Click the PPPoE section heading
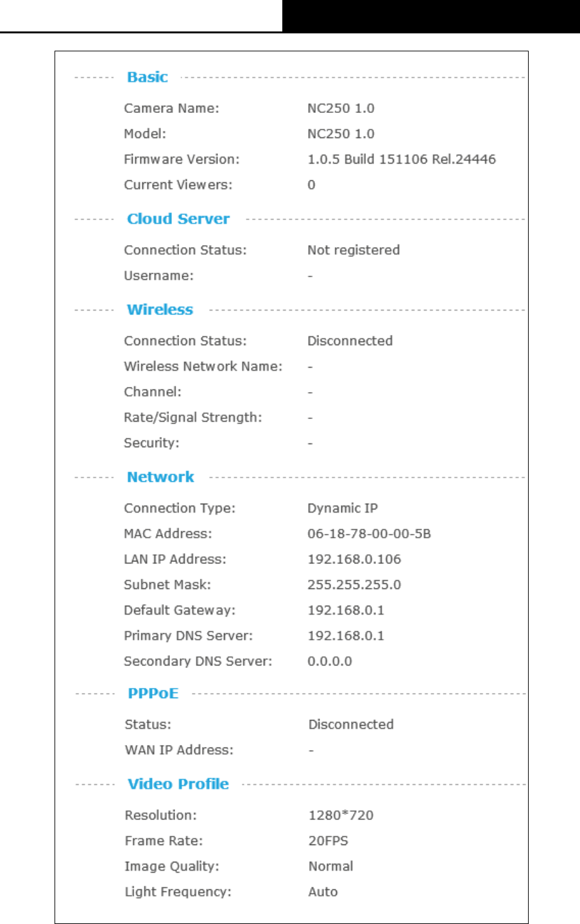Screen dimensions: 580x924 click(x=153, y=694)
